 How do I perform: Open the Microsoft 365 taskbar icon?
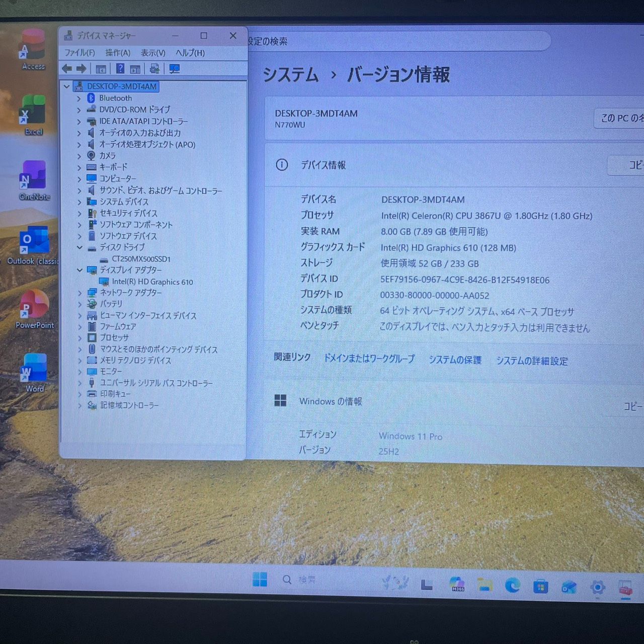[x=457, y=584]
